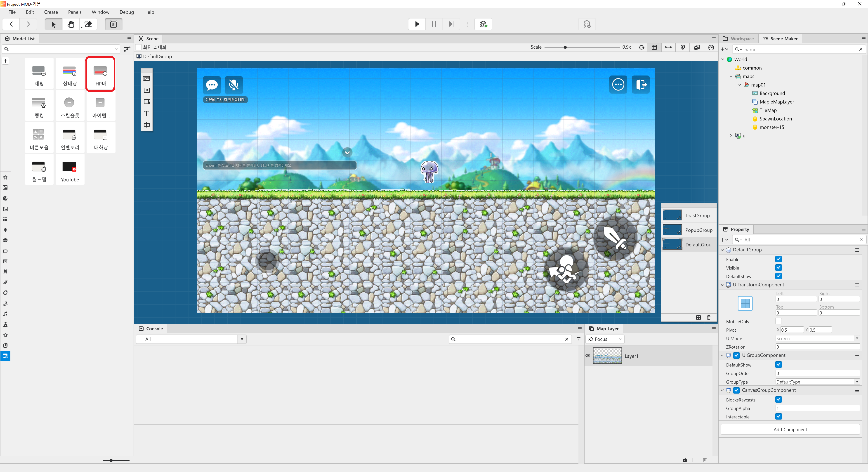
Task: Open the Panels menu
Action: [x=75, y=12]
